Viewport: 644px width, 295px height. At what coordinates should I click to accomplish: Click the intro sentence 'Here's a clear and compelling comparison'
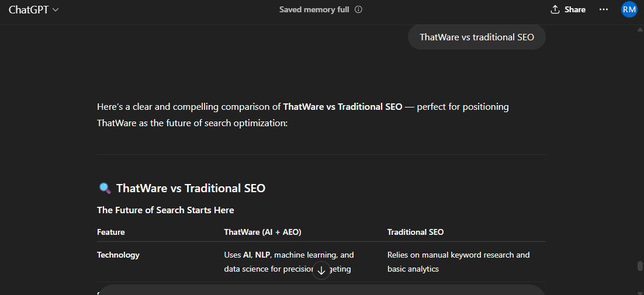click(x=303, y=115)
